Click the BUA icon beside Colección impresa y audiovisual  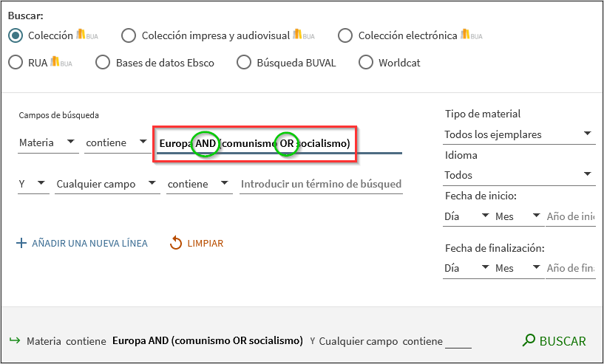304,35
